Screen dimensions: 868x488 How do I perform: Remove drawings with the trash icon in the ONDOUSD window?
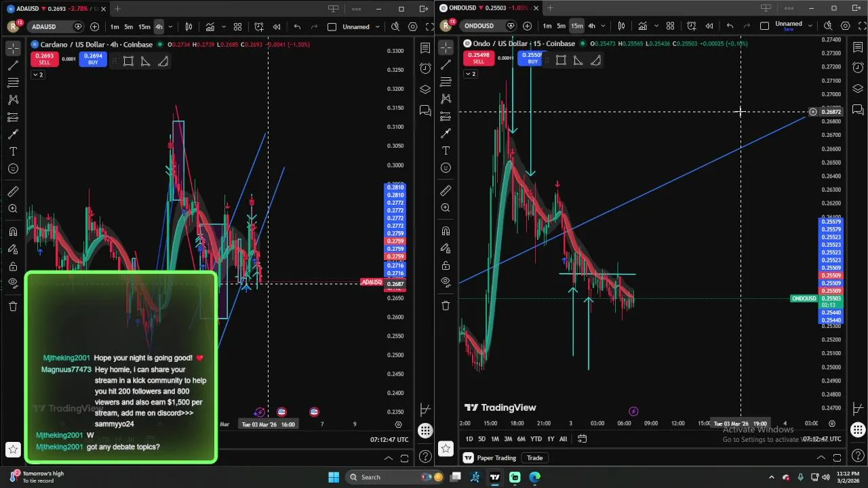[x=446, y=306]
